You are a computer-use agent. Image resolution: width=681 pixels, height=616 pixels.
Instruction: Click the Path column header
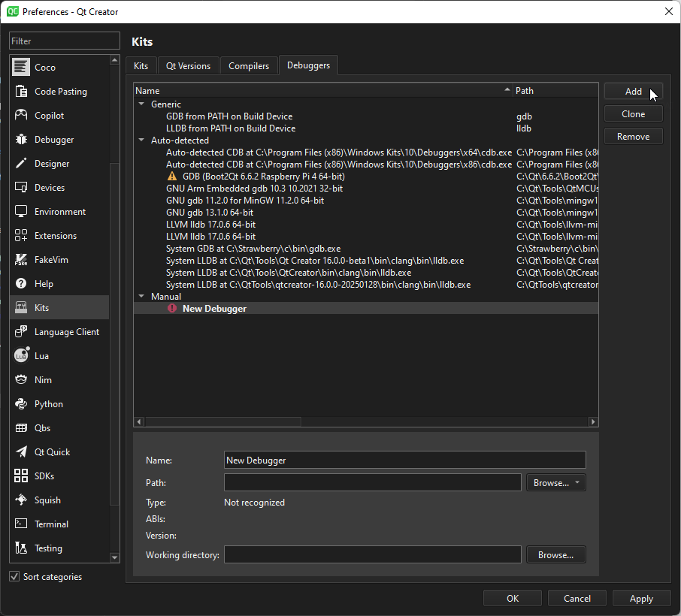(x=555, y=90)
